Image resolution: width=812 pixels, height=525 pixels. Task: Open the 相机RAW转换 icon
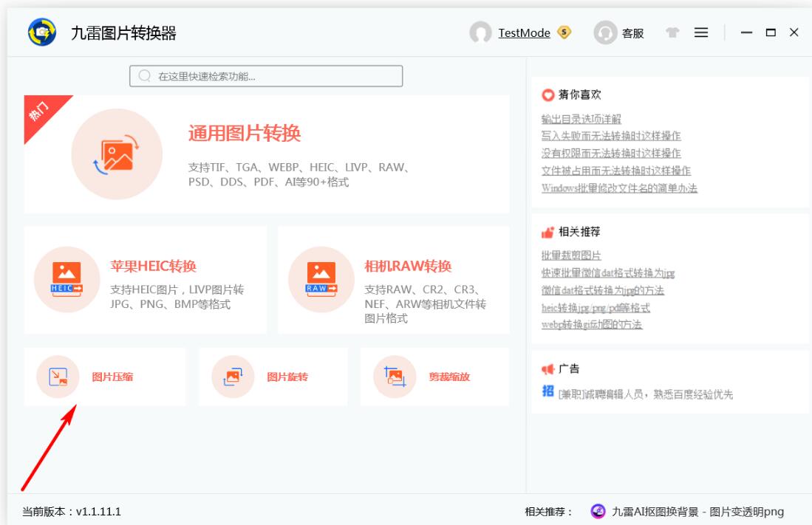click(321, 279)
